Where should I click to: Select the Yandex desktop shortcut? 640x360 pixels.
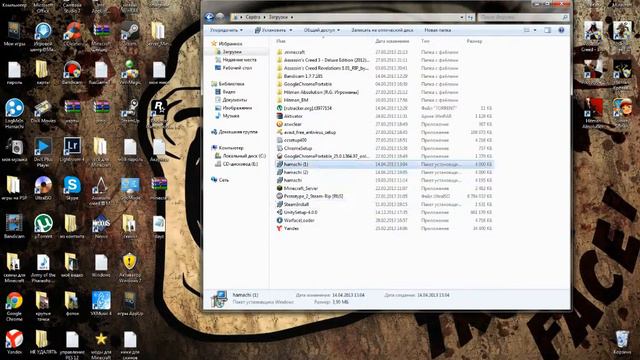tap(14, 342)
